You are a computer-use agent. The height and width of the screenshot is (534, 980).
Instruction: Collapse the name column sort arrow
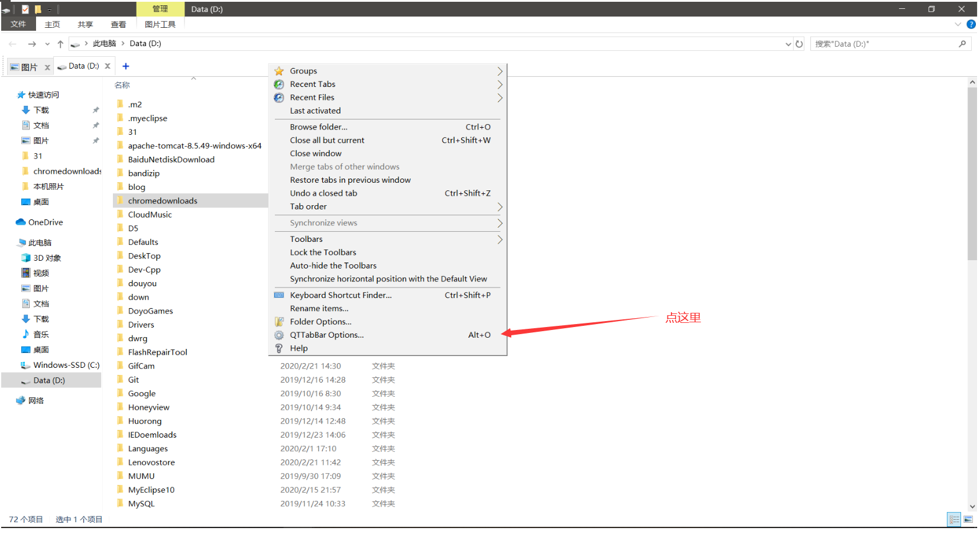click(x=193, y=78)
